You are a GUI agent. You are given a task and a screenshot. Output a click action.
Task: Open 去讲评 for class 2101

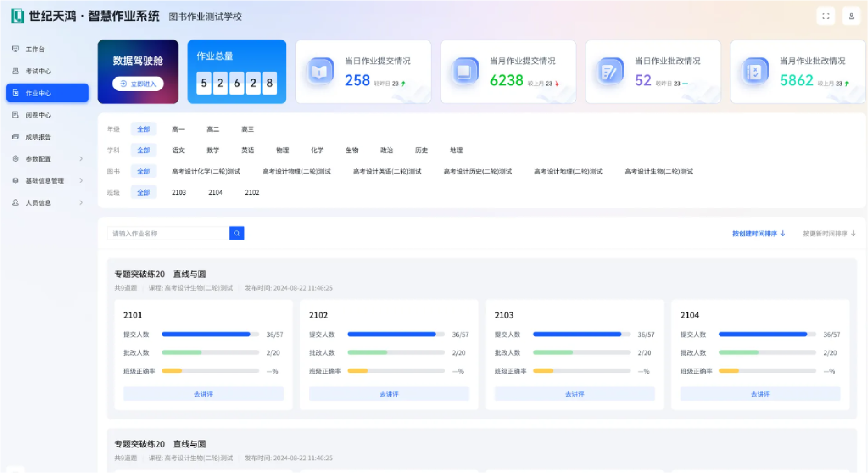(203, 394)
